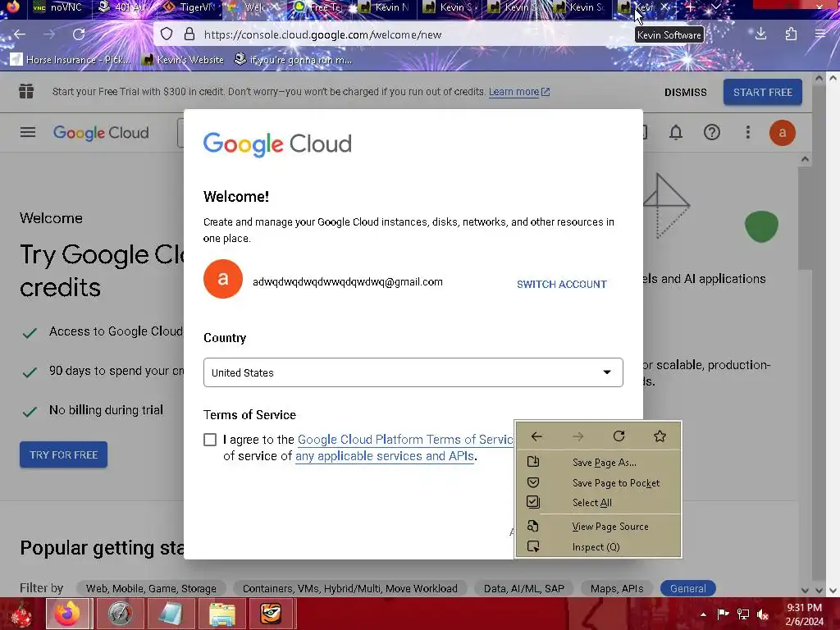Open Horse Insurance bookmark
Screen dimensions: 840x630
coord(71,59)
